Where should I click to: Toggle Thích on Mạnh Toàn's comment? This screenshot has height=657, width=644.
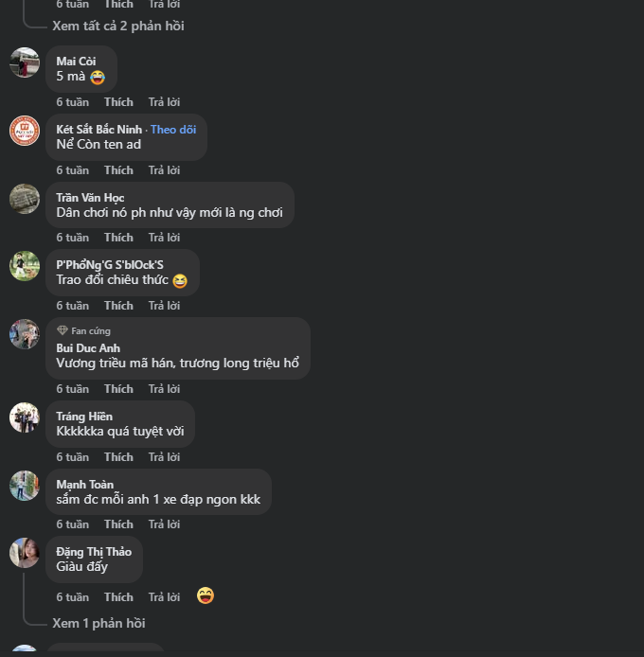(118, 524)
